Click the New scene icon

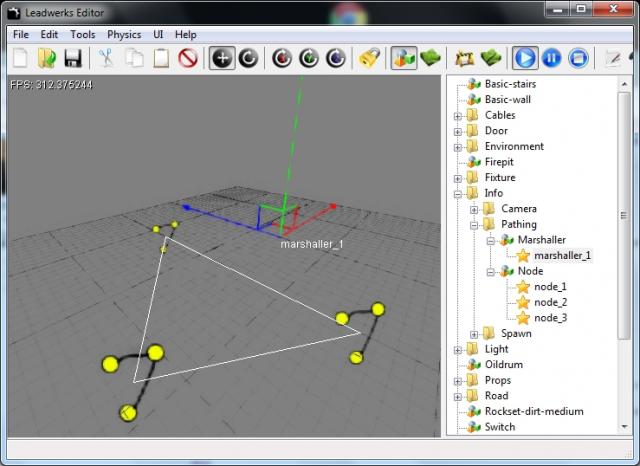point(21,58)
